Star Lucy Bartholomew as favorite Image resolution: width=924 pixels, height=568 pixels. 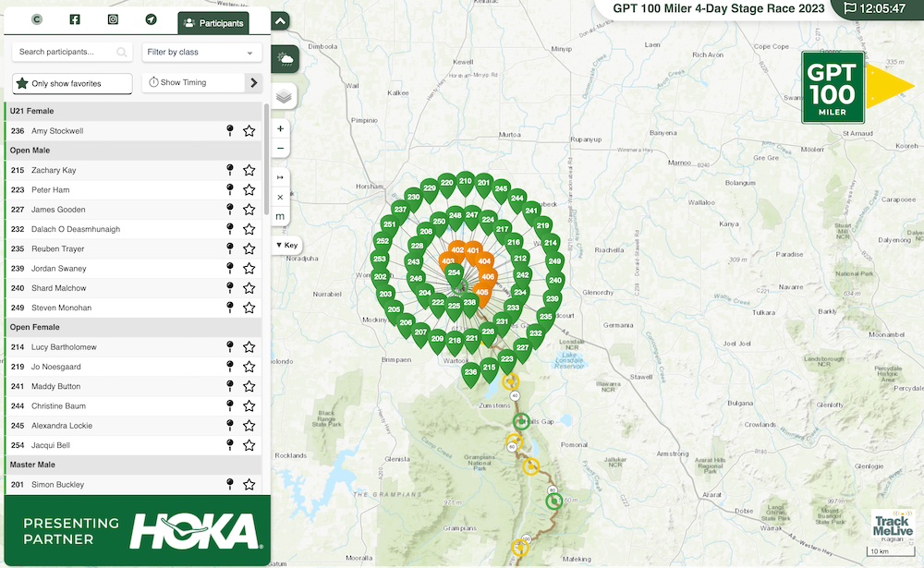click(249, 347)
